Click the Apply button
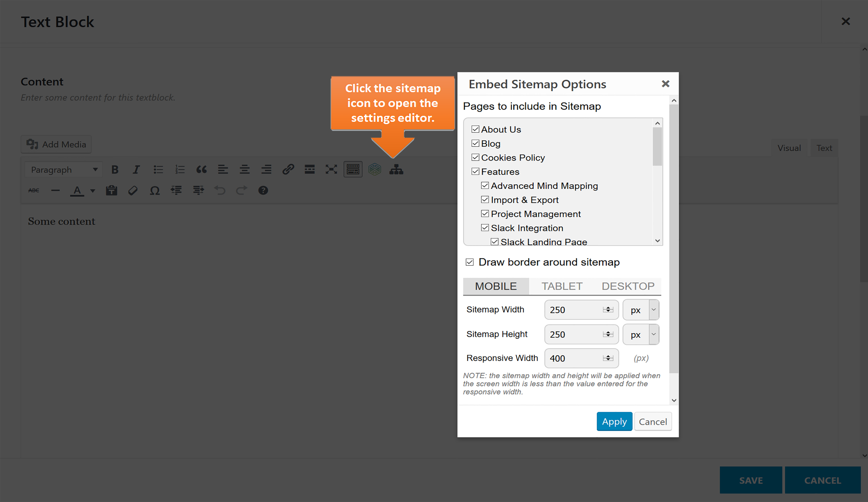Viewport: 868px width, 502px height. coord(614,421)
